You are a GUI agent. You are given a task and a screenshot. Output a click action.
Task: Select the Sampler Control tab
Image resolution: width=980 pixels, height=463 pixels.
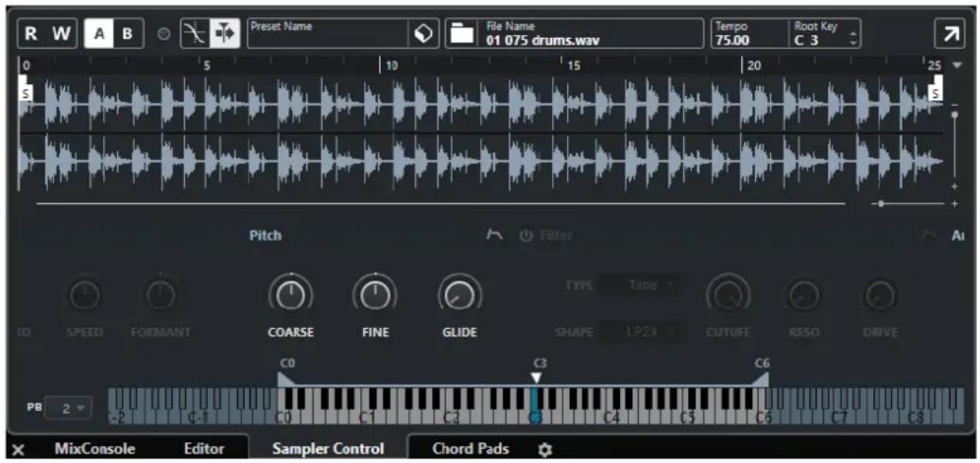(328, 449)
